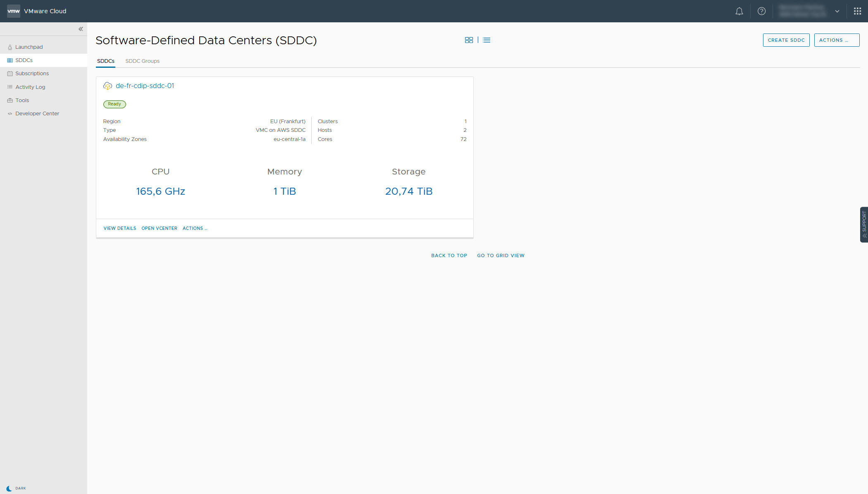Screen dimensions: 868x494
Task: Click the Activity Log list icon
Action: (10, 87)
